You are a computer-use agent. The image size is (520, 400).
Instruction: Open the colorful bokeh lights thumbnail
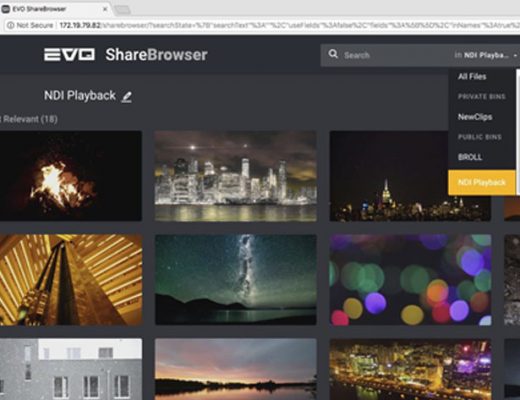[410, 280]
